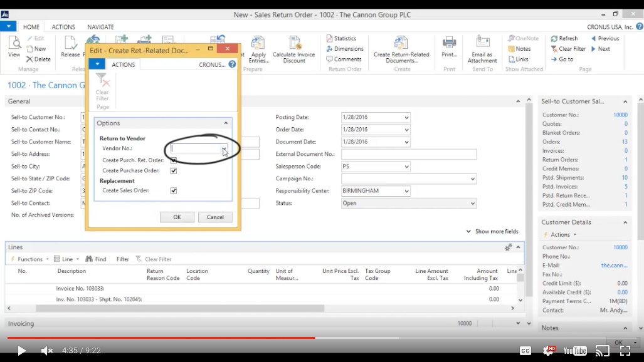644x362 pixels.
Task: Click horizontal scrollbar in Lines grid
Action: coord(180,308)
